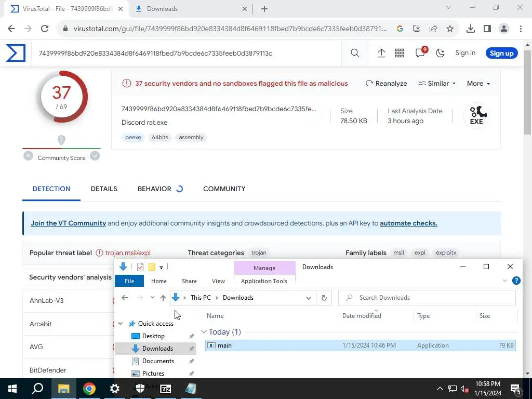Click the upload file arrow icon
Image resolution: width=532 pixels, height=399 pixels.
[x=381, y=53]
